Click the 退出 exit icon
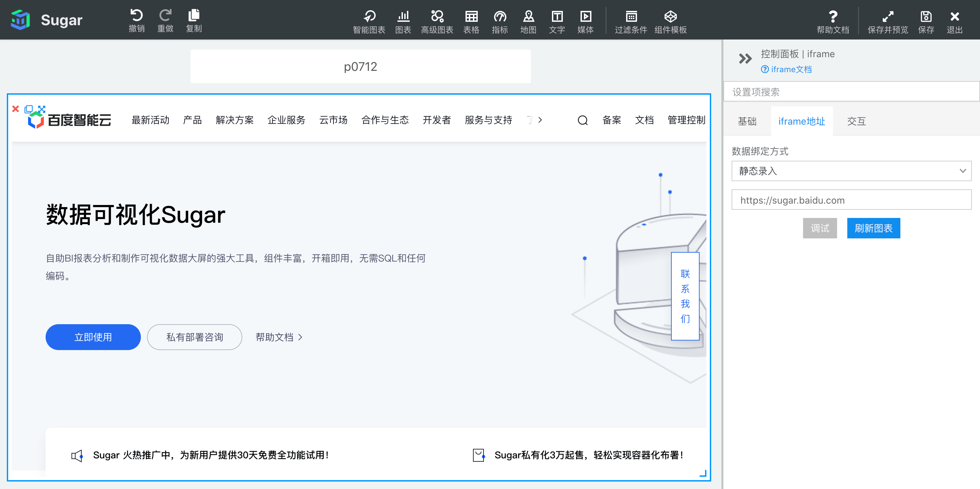The height and width of the screenshot is (489, 980). 954,21
